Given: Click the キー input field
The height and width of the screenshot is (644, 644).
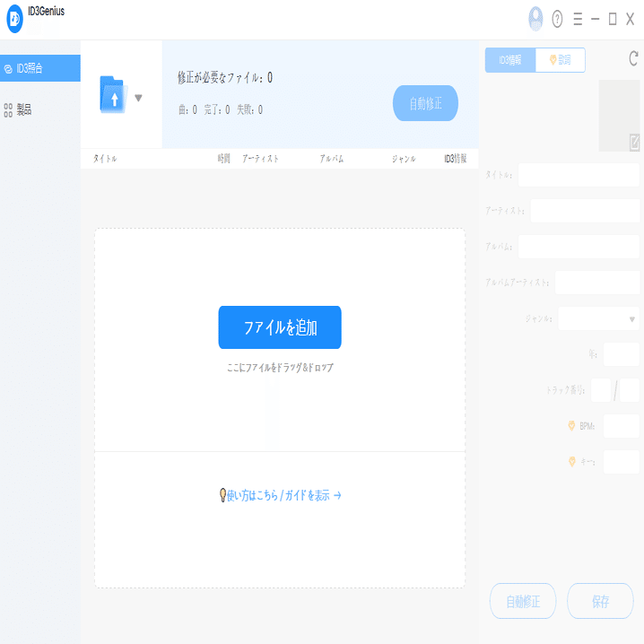Looking at the screenshot, I should click(622, 462).
